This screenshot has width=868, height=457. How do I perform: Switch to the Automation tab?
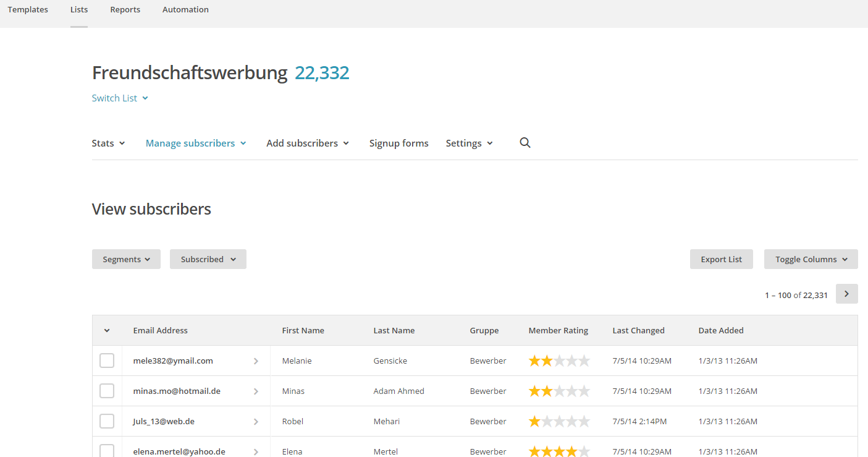click(185, 10)
